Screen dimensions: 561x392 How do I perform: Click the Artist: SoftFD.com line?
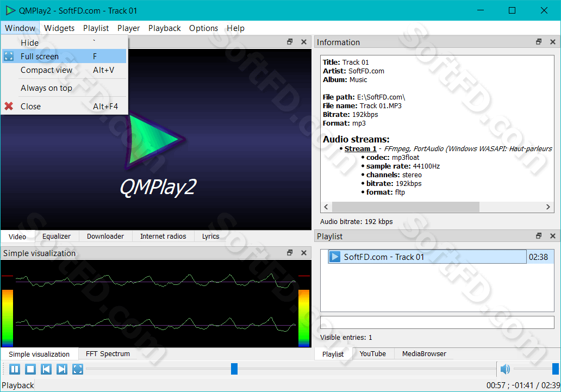coord(353,71)
